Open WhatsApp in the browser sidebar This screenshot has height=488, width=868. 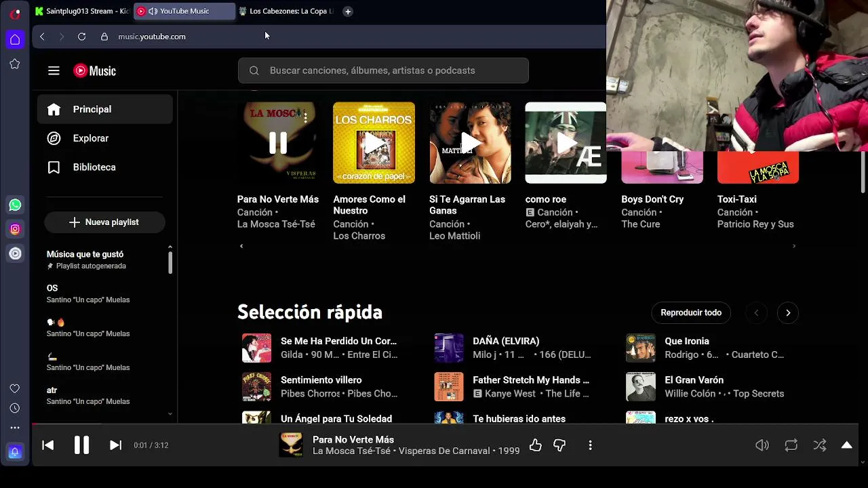coord(15,205)
